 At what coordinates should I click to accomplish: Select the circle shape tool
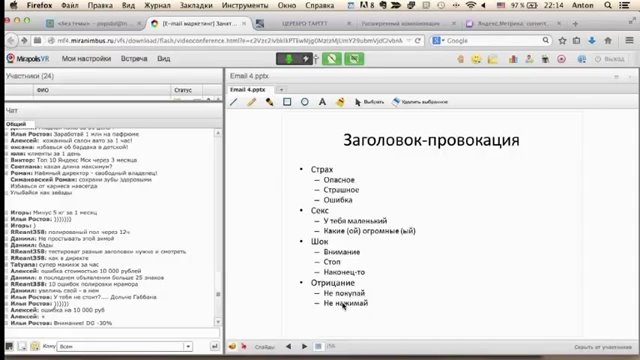pyautogui.click(x=304, y=102)
